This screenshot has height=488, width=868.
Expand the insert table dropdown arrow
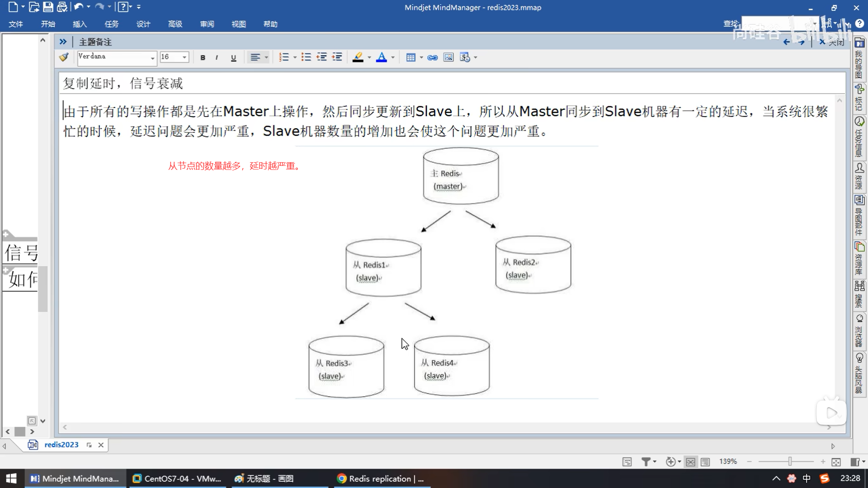click(421, 57)
